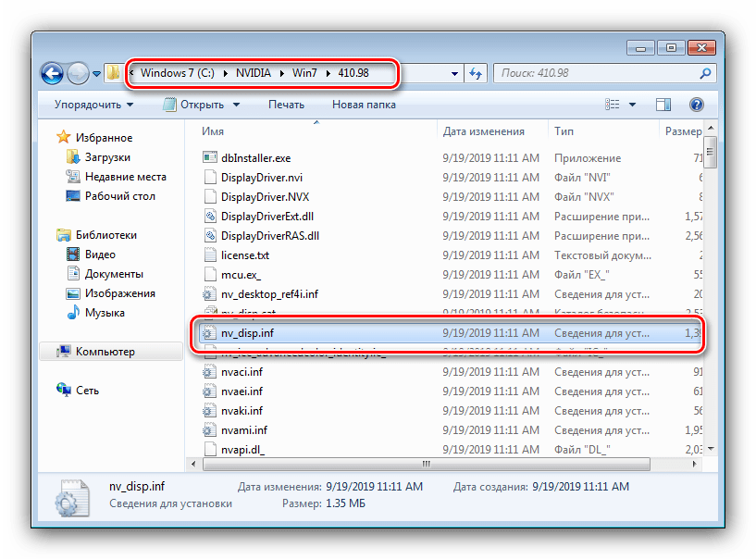This screenshot has height=559, width=756.
Task: Select the nvapi.dl_ file in list
Action: coord(243,449)
